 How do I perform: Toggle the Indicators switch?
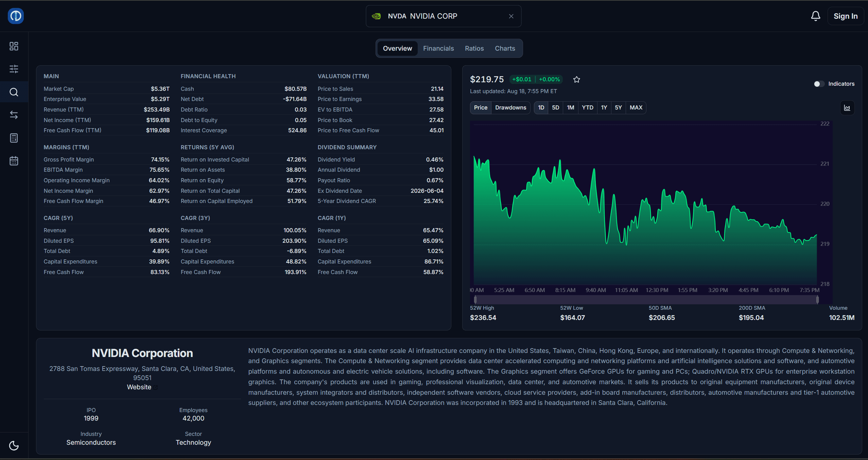[819, 84]
